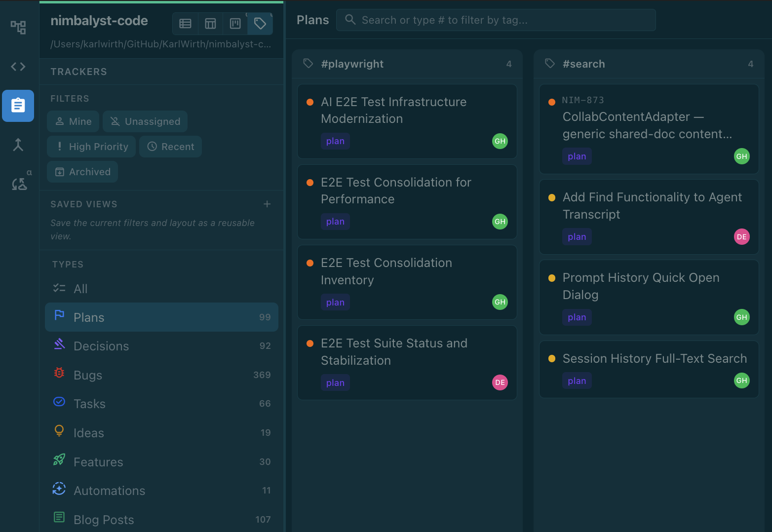Click DE avatar on E2E Test Suite Status card
Image resolution: width=772 pixels, height=532 pixels.
(x=500, y=382)
